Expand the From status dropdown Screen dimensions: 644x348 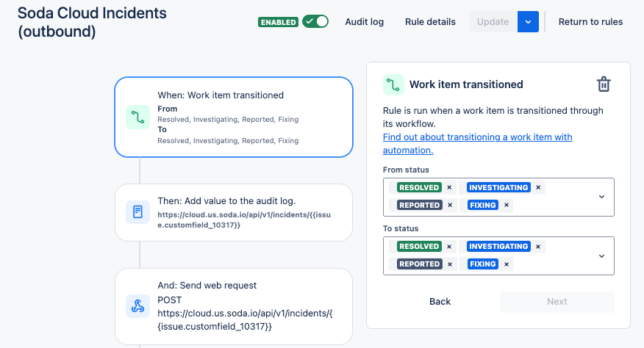[x=601, y=197]
